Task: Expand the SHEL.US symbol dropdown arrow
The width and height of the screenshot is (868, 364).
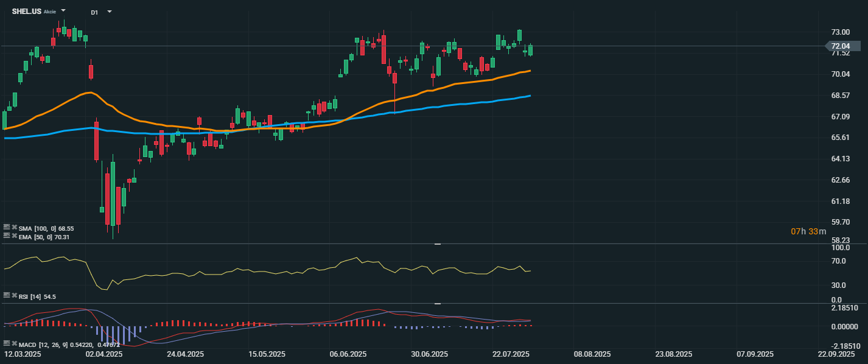Action: click(x=64, y=11)
